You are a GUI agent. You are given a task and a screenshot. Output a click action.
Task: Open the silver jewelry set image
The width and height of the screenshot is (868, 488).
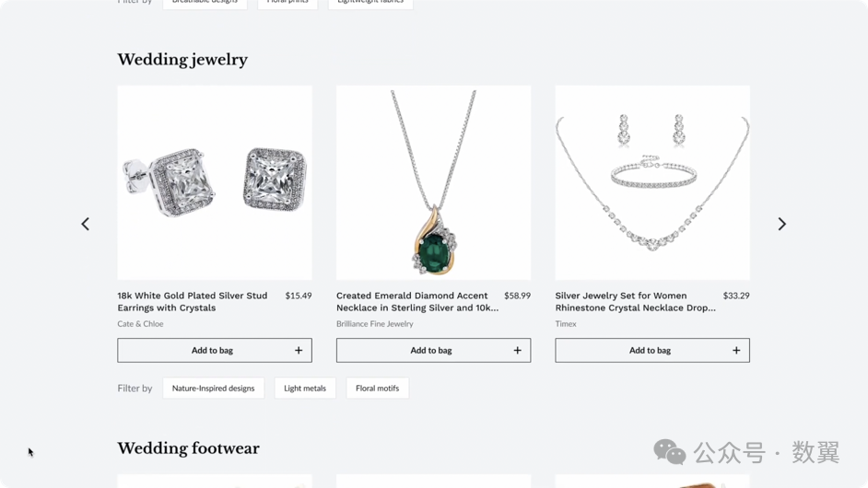click(x=652, y=182)
